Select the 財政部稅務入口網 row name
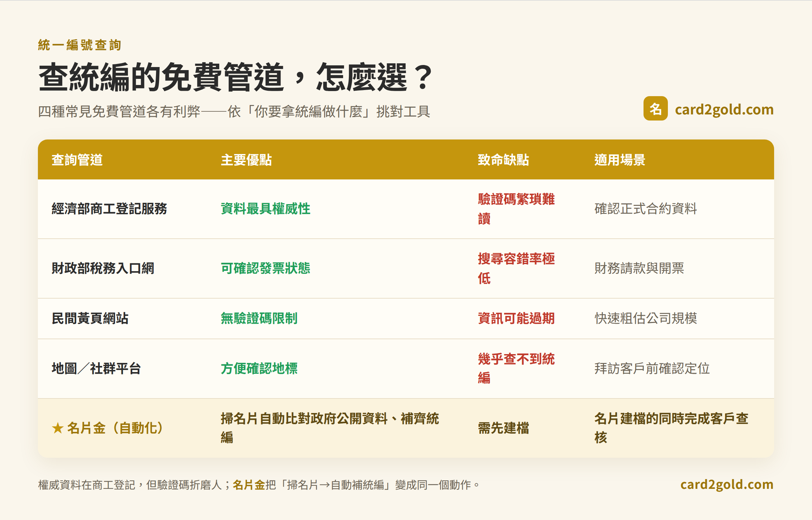Image resolution: width=812 pixels, height=520 pixels. [x=103, y=268]
